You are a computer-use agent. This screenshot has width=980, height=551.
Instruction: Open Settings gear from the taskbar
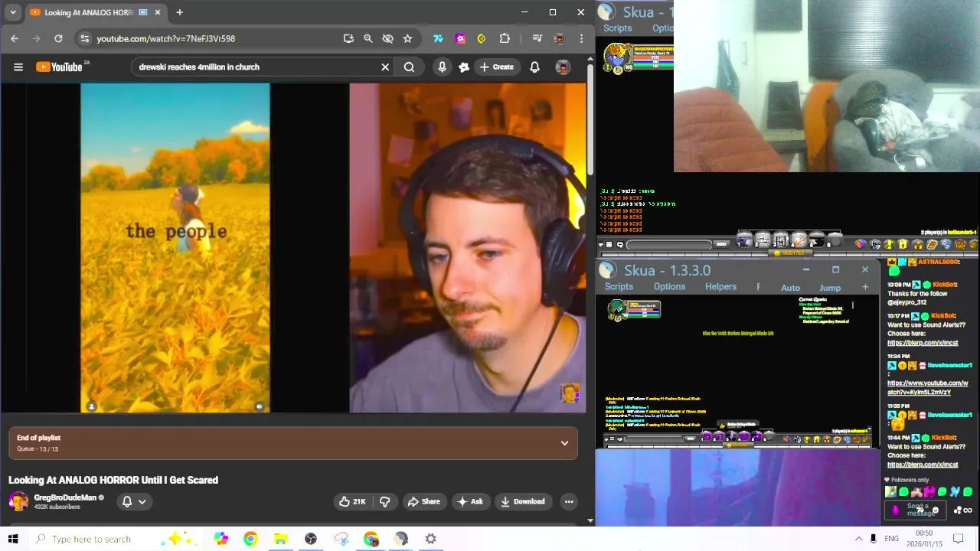pos(430,539)
